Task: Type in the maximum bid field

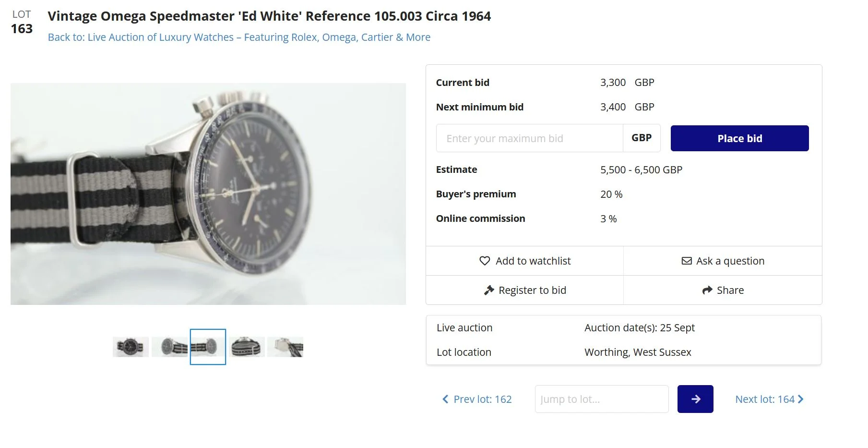Action: tap(529, 138)
